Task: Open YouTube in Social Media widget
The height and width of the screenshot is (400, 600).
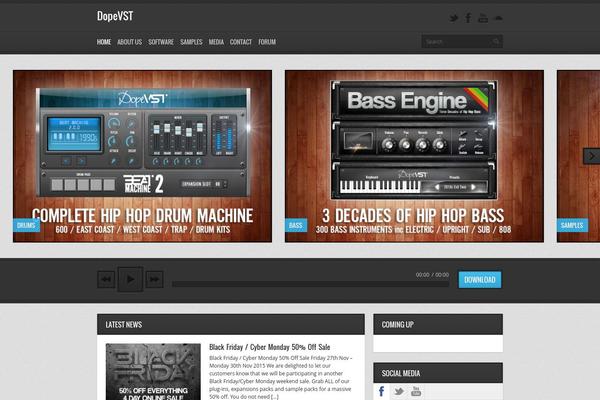Action: pyautogui.click(x=416, y=391)
